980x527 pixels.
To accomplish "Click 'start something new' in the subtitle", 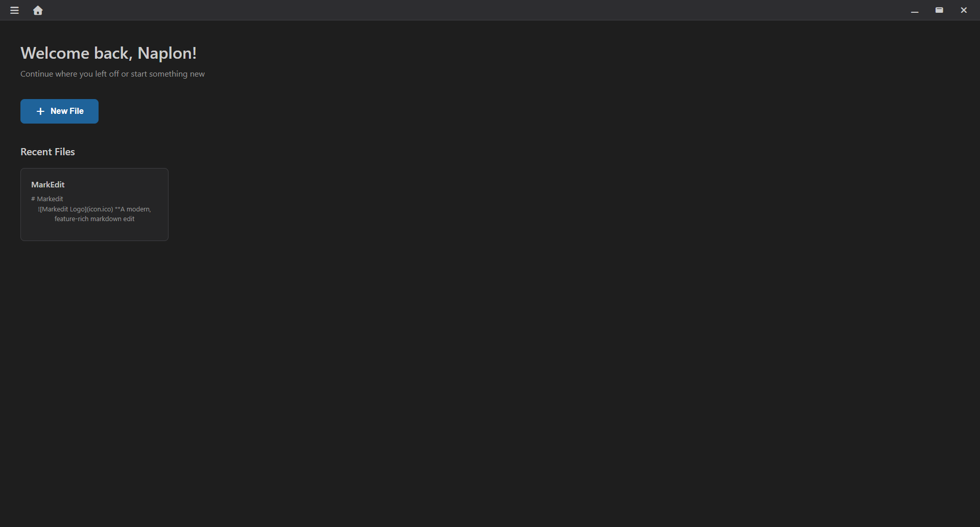I will click(x=168, y=74).
